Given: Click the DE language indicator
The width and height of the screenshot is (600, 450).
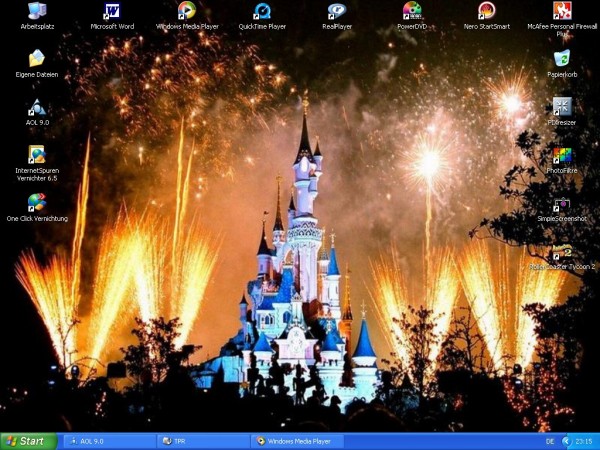Looking at the screenshot, I should coord(550,442).
